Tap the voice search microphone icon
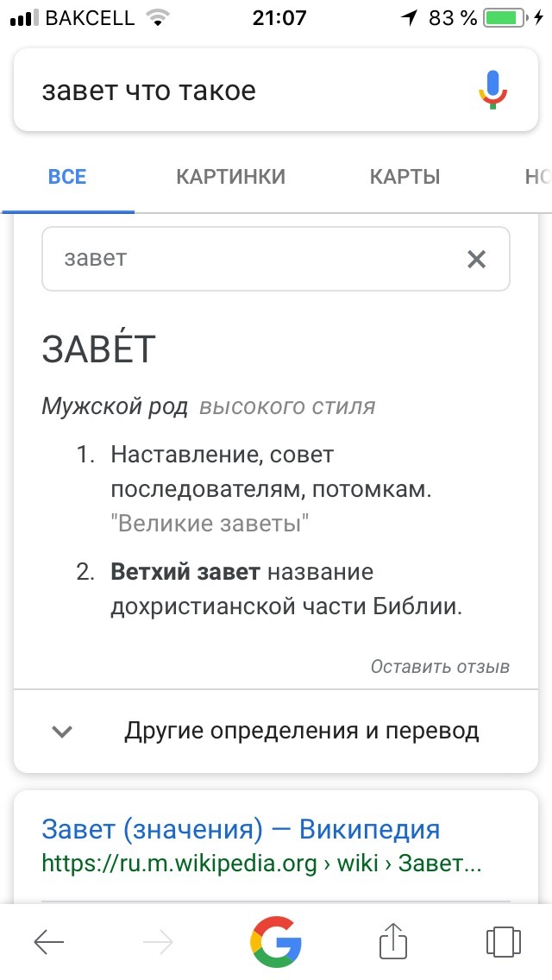 pos(493,90)
